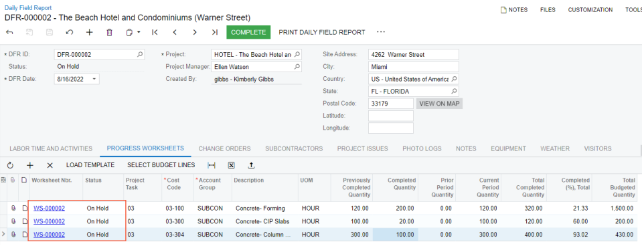The width and height of the screenshot is (644, 250).
Task: Open the WS-000002 link in the Concrete- Forming row
Action: [49, 208]
